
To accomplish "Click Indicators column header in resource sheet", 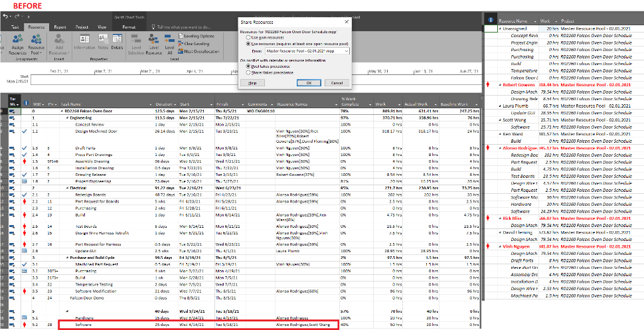I will click(x=489, y=21).
